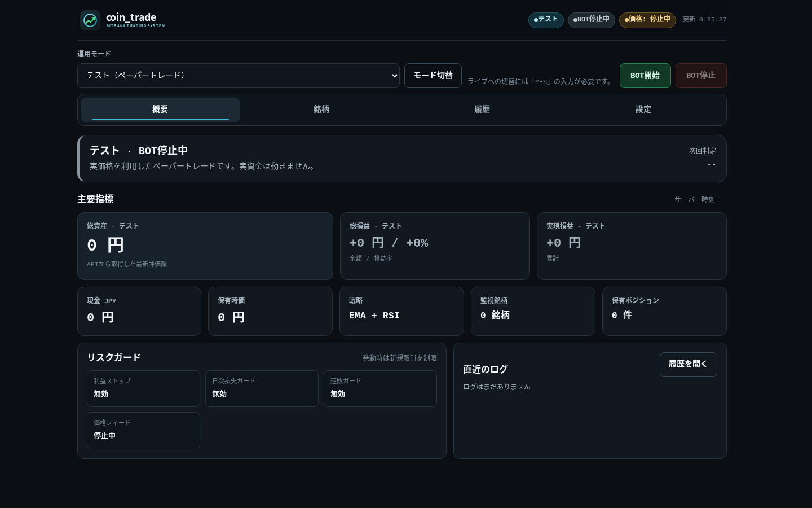Open the 履歴 tab

(x=482, y=110)
